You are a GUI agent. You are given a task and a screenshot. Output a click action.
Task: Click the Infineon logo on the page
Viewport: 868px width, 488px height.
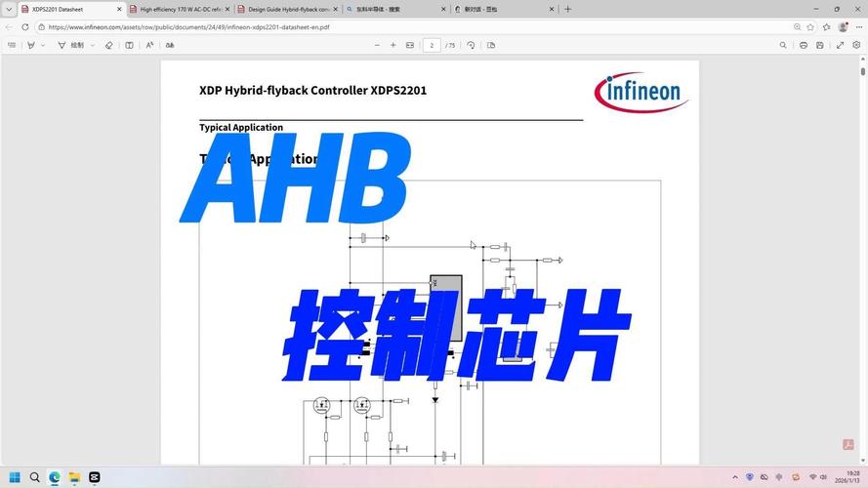(x=641, y=93)
